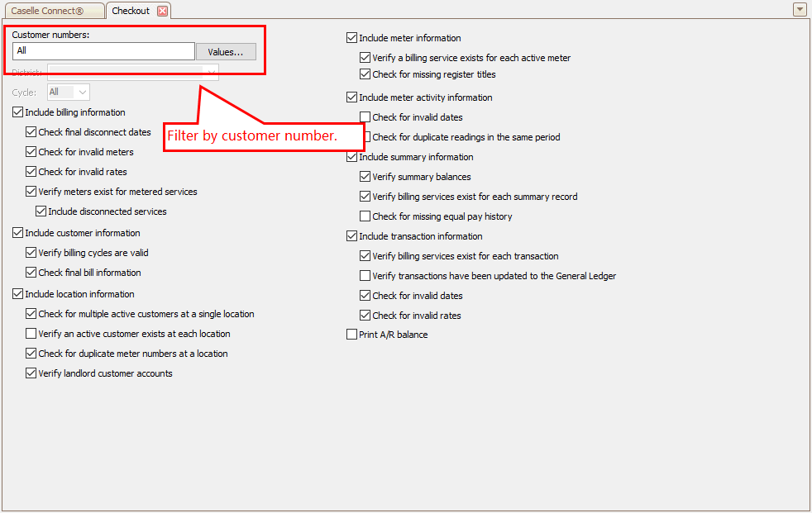Open the tab list dropdown arrow at top right
Viewport: 812px width, 513px height.
(x=800, y=10)
